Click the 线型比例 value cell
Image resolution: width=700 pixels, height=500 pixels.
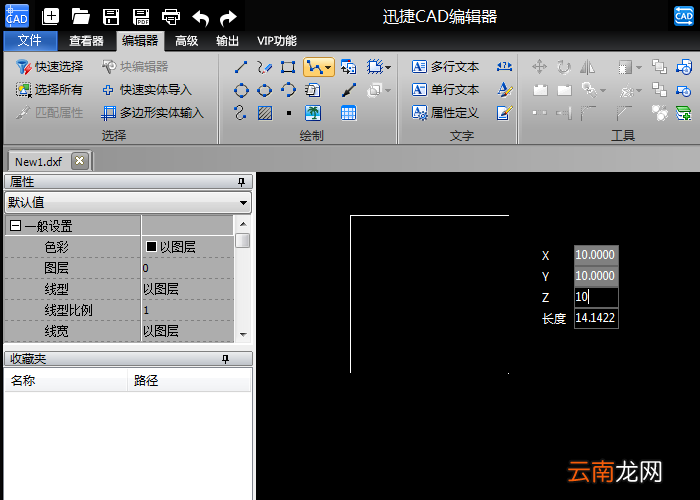pyautogui.click(x=188, y=310)
